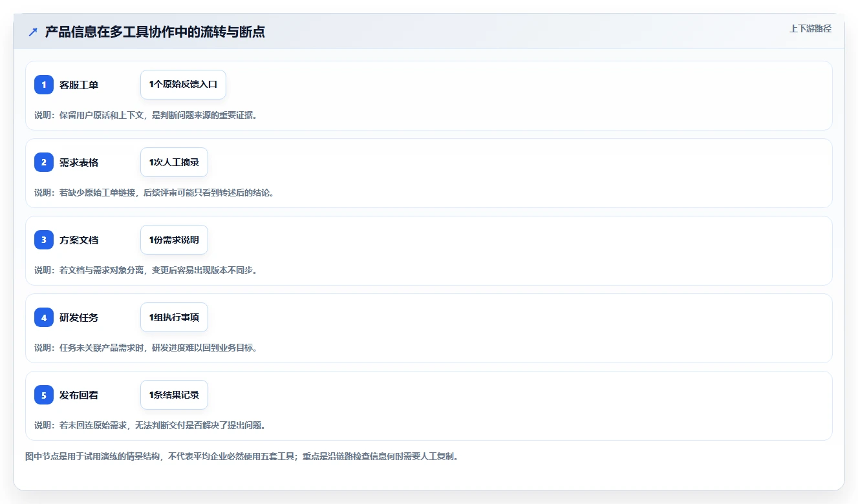Viewport: 858px width, 504px height.
Task: Click the 方案文档 step label
Action: pos(79,240)
